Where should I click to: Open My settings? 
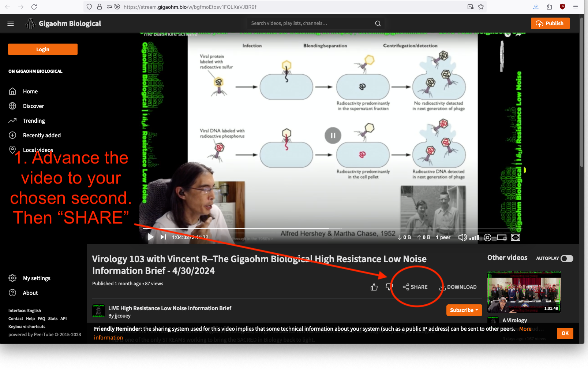[37, 278]
